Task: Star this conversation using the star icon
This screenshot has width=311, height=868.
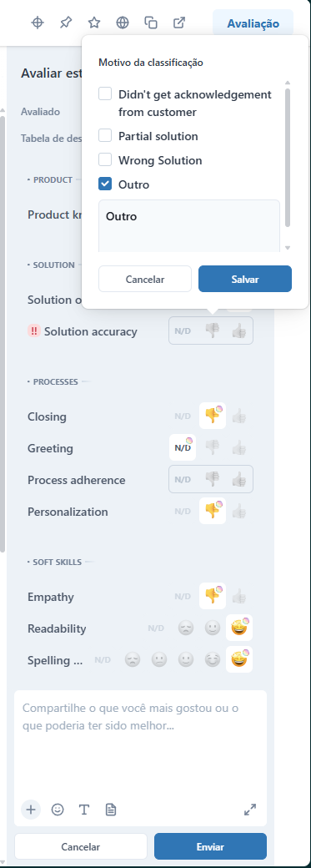Action: coord(94,23)
